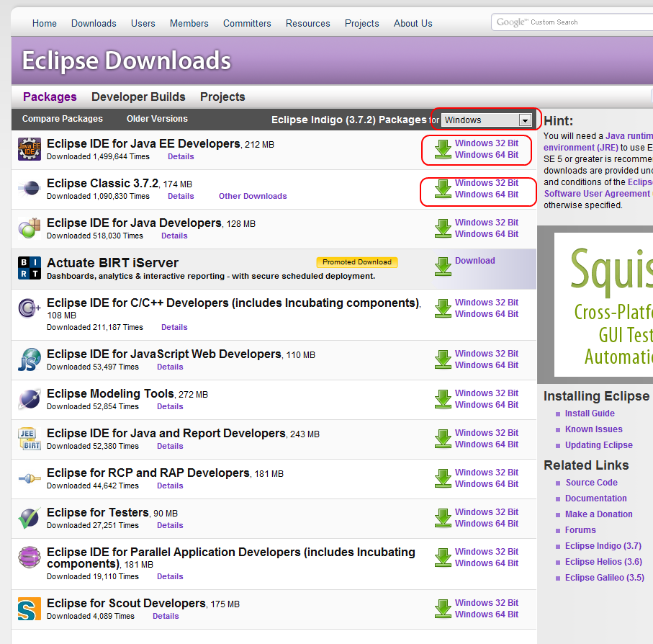Click the C/C++ Developers package icon
This screenshot has height=644, width=653.
coord(29,308)
